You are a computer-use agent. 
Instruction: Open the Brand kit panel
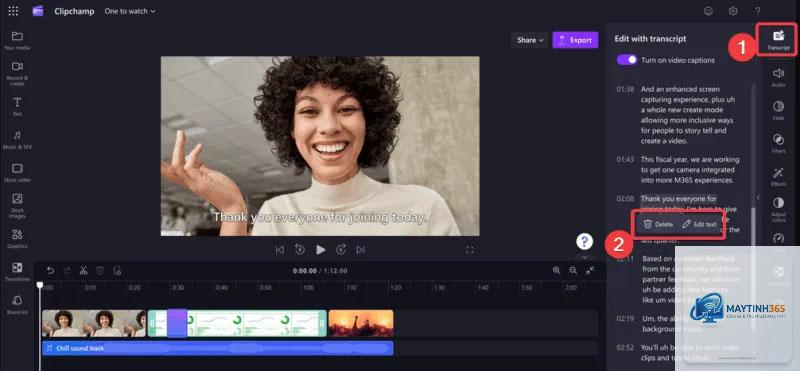[x=17, y=305]
